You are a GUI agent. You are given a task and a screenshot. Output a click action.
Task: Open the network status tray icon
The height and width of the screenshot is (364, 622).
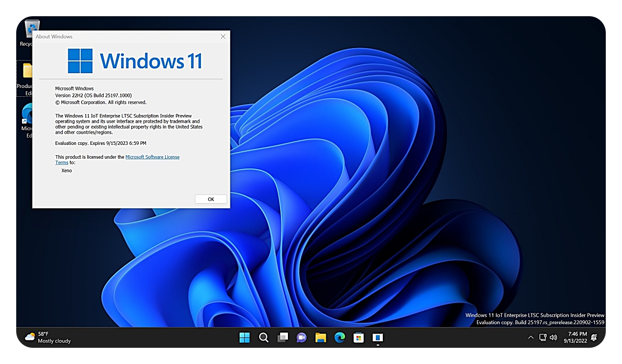pyautogui.click(x=543, y=337)
